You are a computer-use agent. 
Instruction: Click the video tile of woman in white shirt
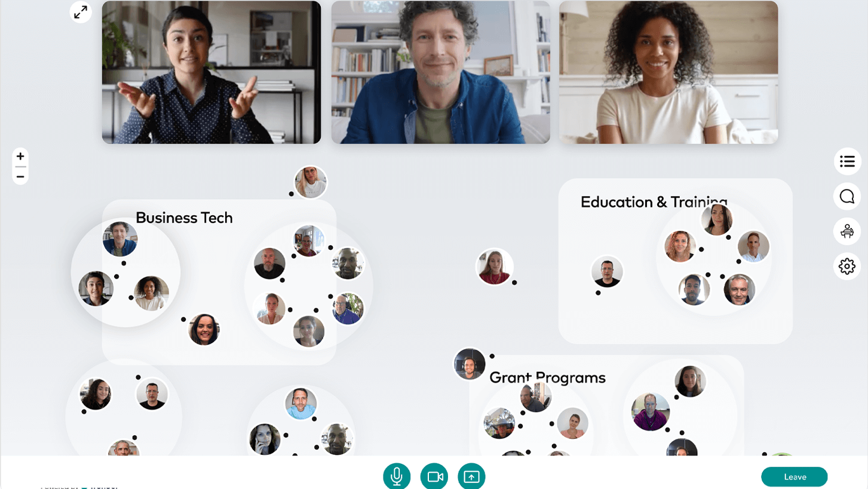(668, 72)
